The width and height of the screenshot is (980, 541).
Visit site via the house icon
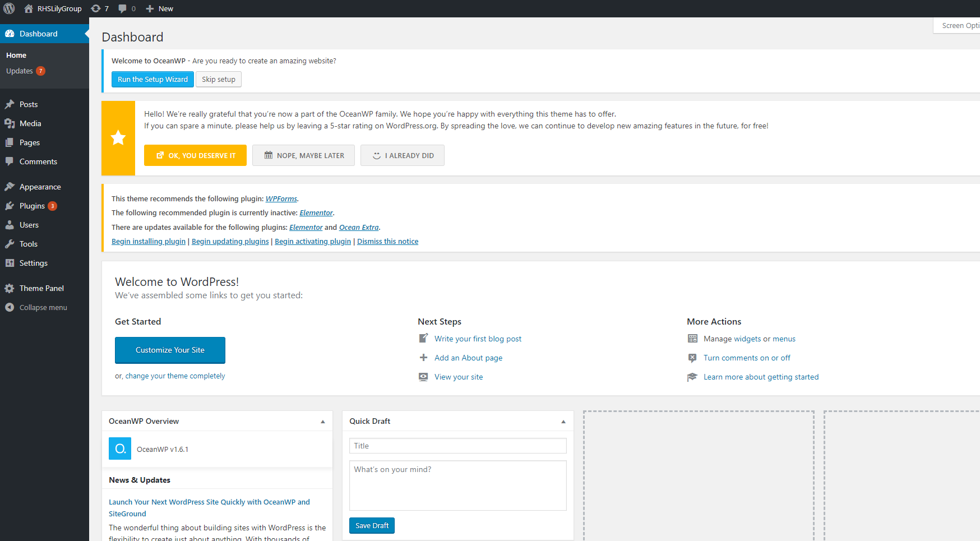pyautogui.click(x=29, y=8)
